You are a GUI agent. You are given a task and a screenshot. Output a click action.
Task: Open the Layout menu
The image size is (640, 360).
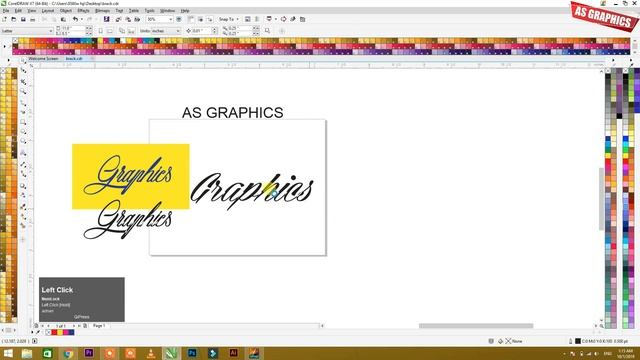click(x=48, y=11)
